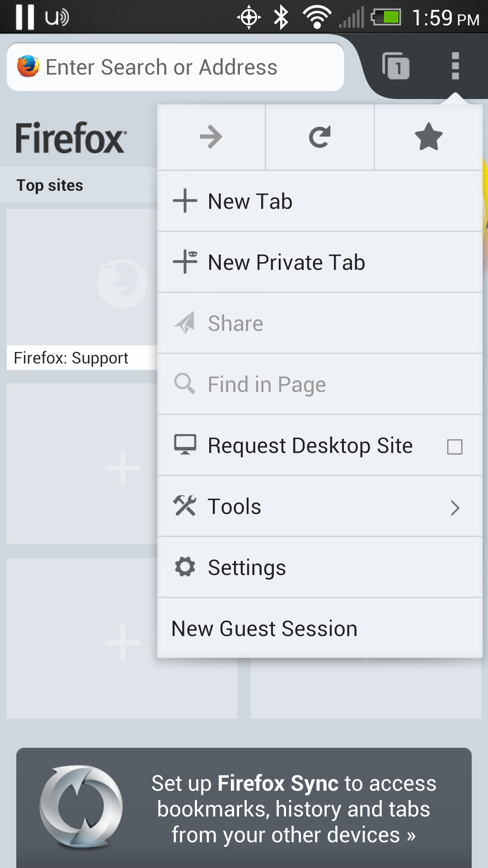Open the browser overflow menu
The width and height of the screenshot is (488, 868).
coord(455,66)
